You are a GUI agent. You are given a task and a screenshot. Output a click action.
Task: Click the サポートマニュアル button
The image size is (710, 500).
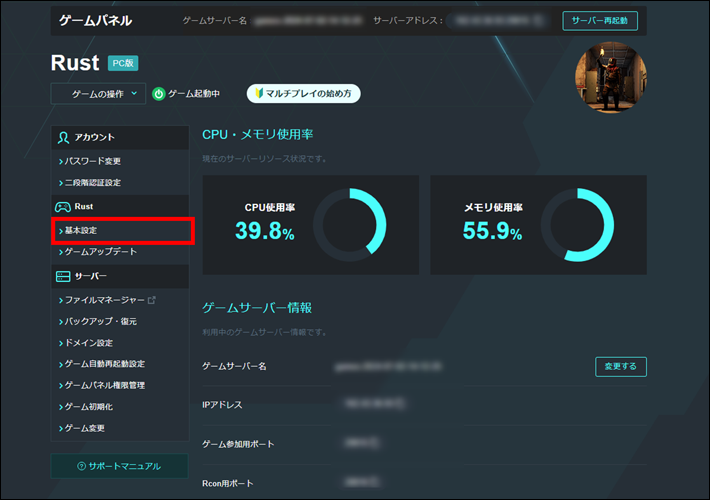click(120, 466)
